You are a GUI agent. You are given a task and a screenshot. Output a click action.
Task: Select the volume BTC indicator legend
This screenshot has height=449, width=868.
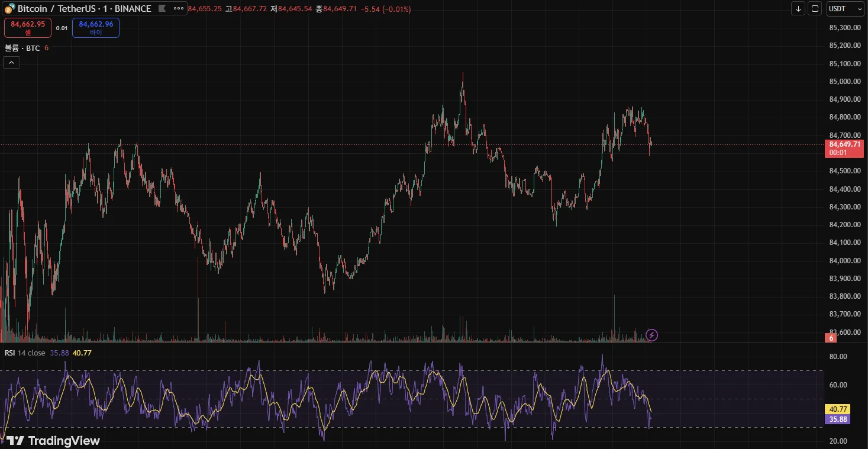pyautogui.click(x=22, y=48)
